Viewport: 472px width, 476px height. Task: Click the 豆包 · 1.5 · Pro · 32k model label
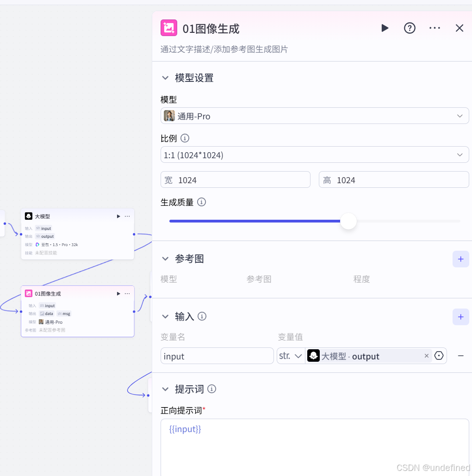(60, 245)
